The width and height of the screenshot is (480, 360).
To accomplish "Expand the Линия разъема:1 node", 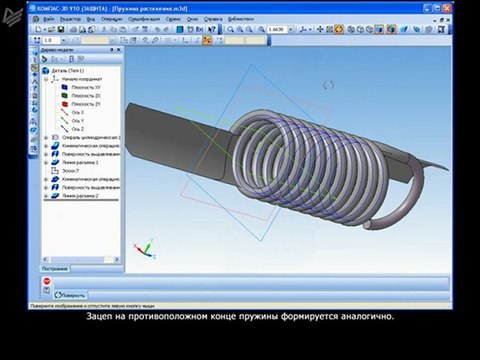I will 46,162.
